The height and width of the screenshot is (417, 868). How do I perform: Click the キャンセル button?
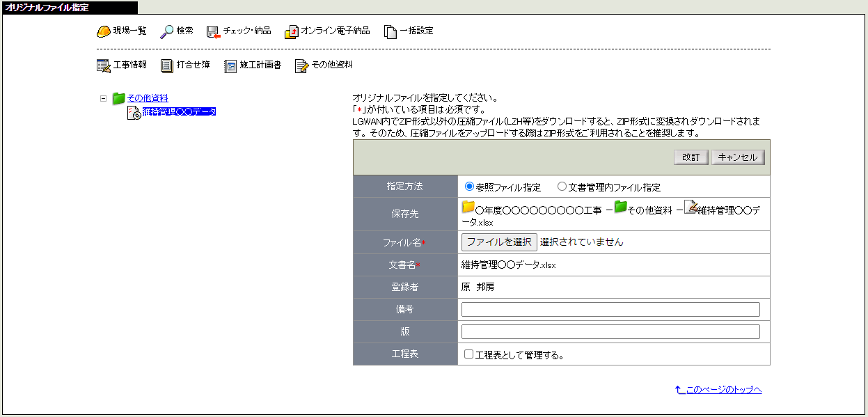click(739, 157)
